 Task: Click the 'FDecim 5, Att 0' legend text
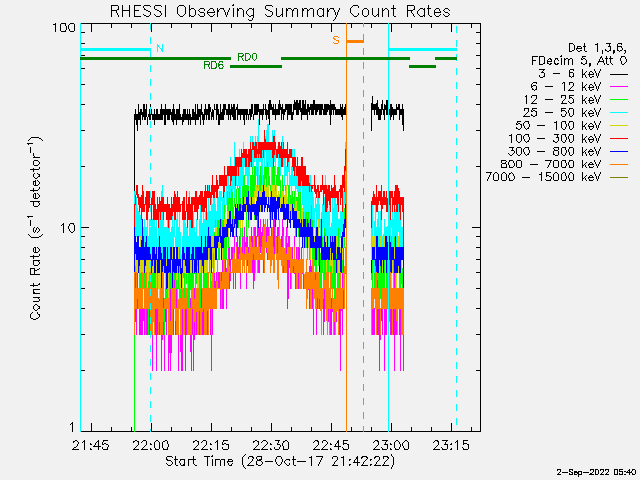(x=579, y=61)
